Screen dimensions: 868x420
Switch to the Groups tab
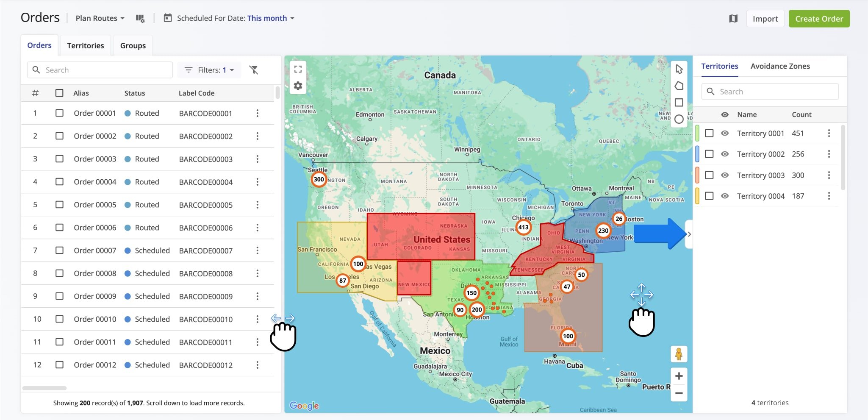pyautogui.click(x=133, y=45)
